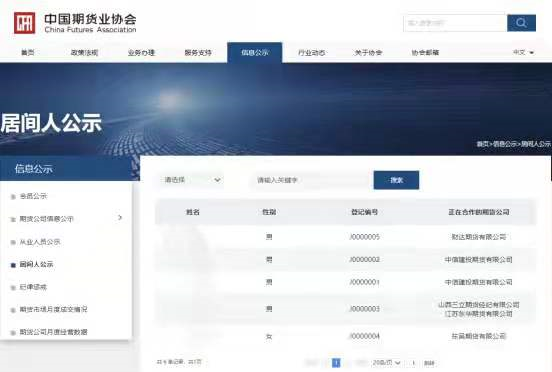This screenshot has height=372, width=552.
Task: Click the blue 搜索 button
Action: click(x=396, y=180)
